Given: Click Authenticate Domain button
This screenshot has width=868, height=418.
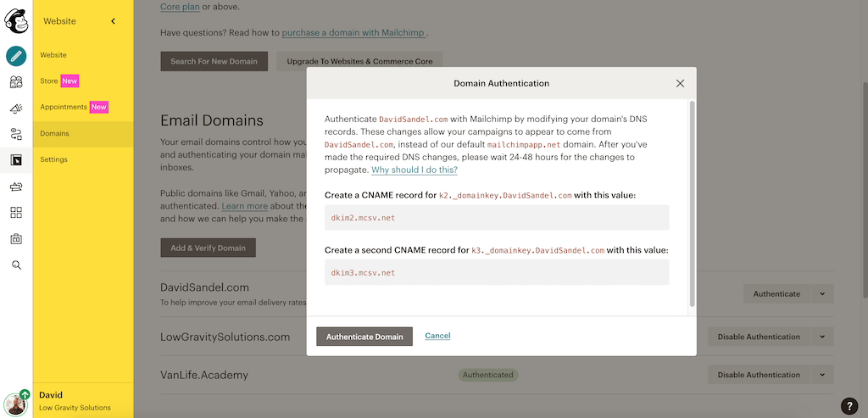Looking at the screenshot, I should point(364,337).
